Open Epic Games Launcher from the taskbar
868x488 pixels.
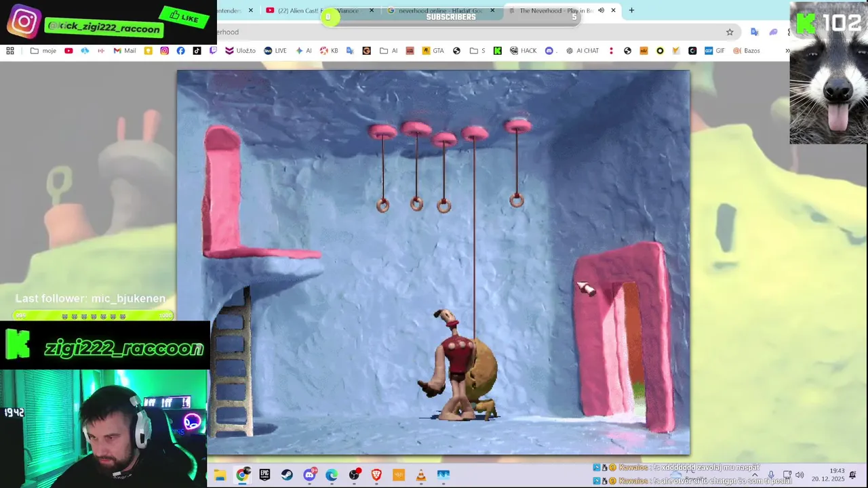click(264, 475)
